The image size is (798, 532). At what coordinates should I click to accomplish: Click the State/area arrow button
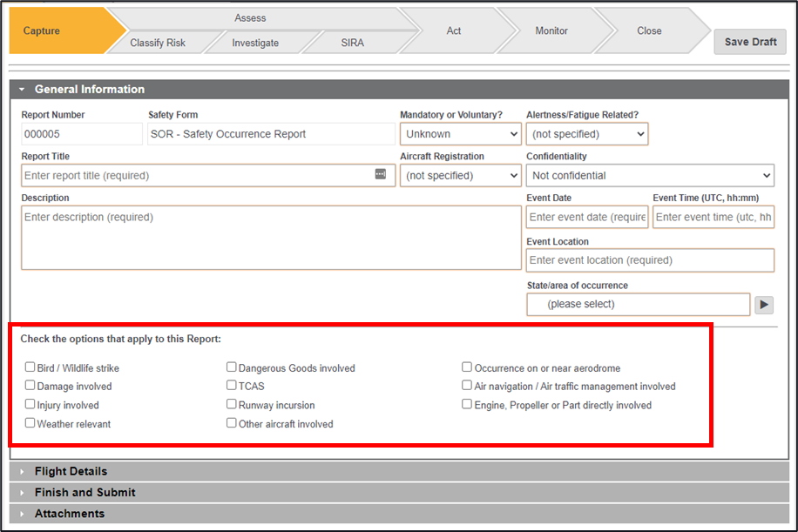pos(763,305)
